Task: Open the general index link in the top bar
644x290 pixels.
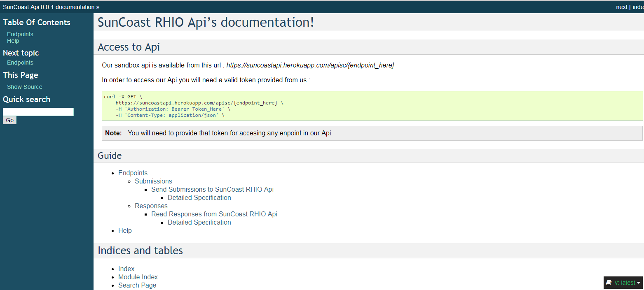Action: coord(638,7)
